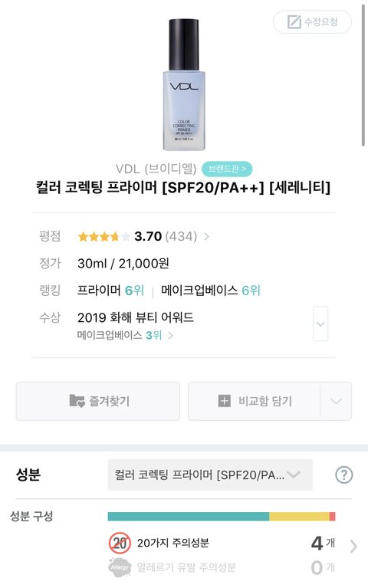The height and width of the screenshot is (588, 368).
Task: Click the Allergy ingredient icon
Action: pyautogui.click(x=120, y=567)
